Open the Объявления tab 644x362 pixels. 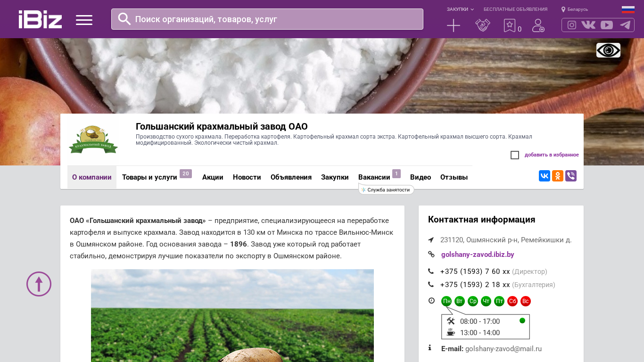[291, 177]
